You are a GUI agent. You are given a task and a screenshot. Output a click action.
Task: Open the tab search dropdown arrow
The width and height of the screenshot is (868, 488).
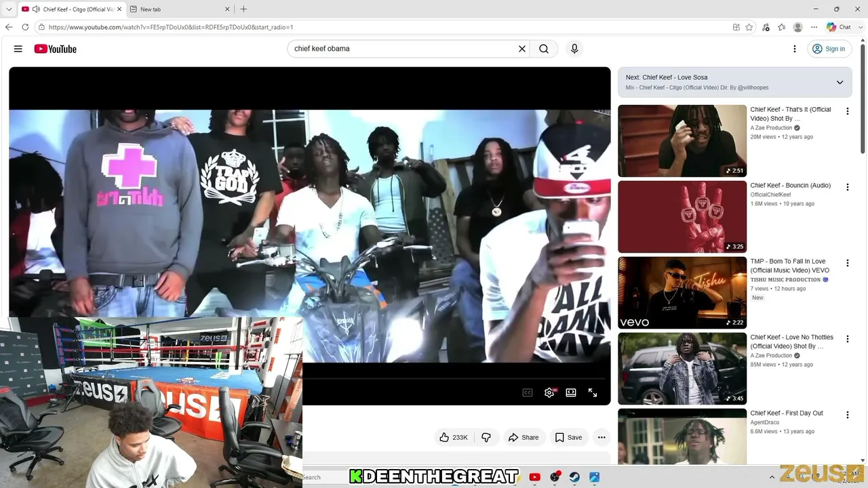click(x=9, y=9)
